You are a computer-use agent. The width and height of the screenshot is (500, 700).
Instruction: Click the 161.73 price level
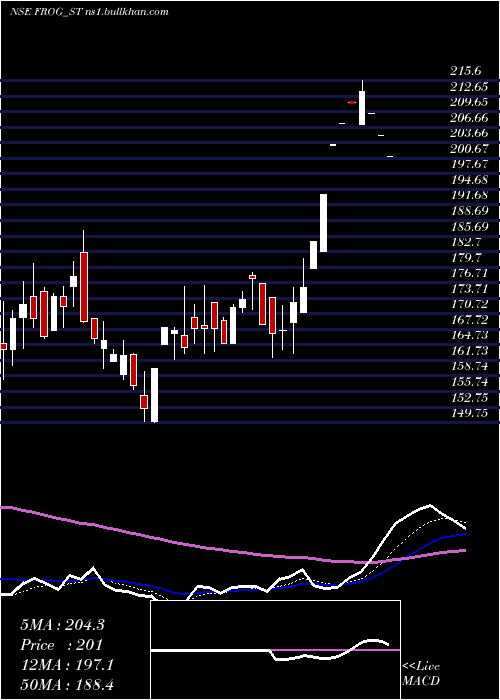(x=469, y=351)
